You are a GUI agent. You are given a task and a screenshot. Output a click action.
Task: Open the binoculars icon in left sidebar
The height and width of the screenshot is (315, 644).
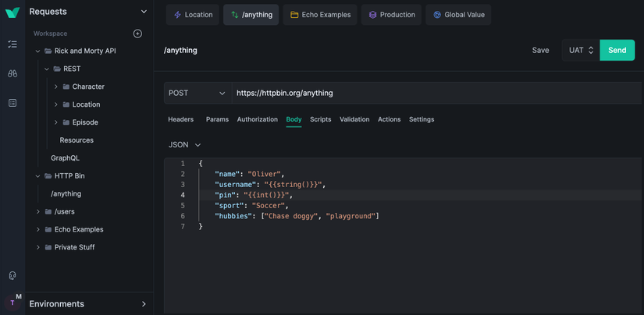[12, 73]
